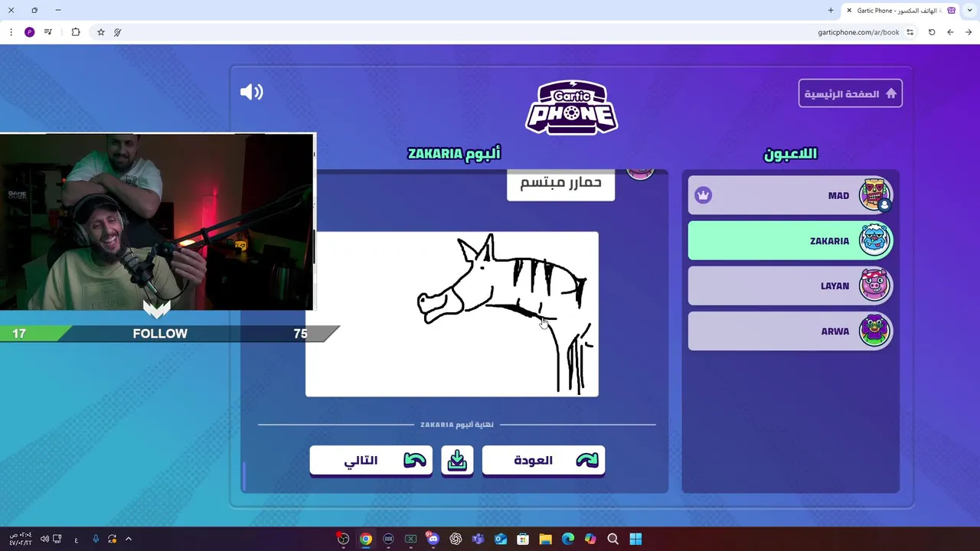Open the tab search dropdown arrow

[x=970, y=11]
